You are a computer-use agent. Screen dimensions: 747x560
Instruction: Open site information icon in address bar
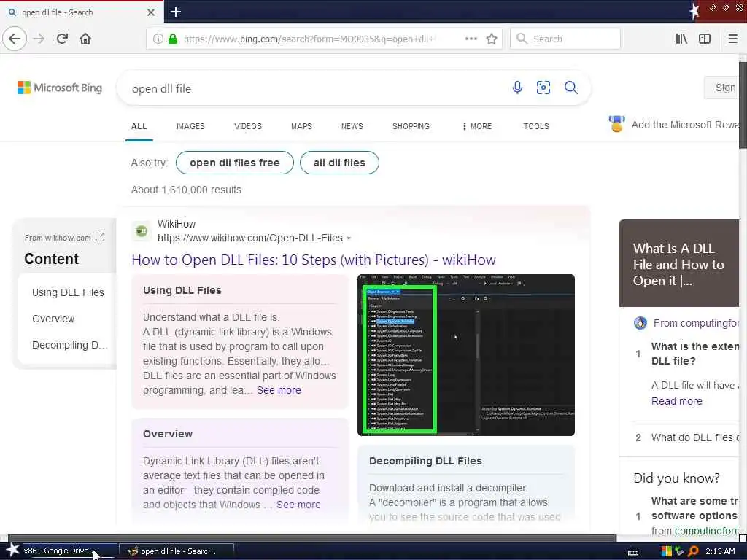pos(158,39)
